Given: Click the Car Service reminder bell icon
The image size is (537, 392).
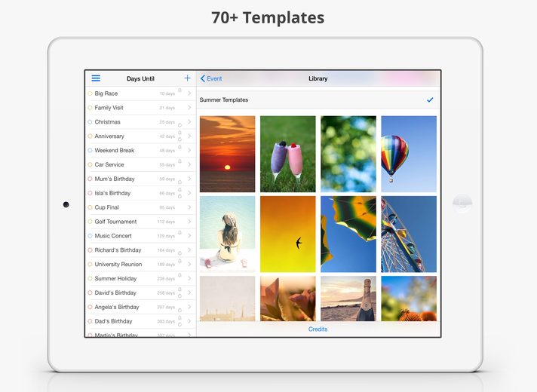Looking at the screenshot, I should (x=180, y=161).
